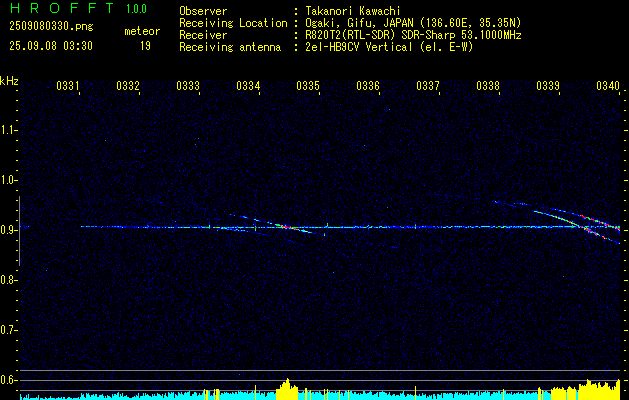Click antenna description 2el-HB9CV Vertical
Image resolution: width=629 pixels, height=400 pixels.
tap(387, 47)
